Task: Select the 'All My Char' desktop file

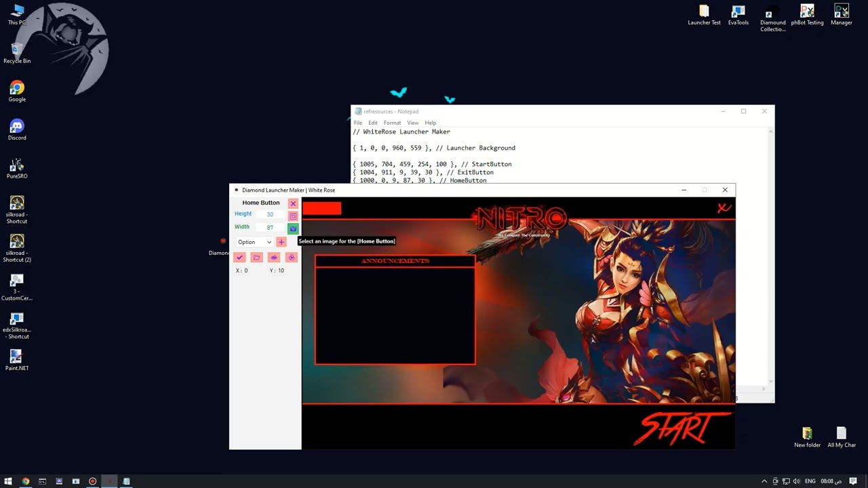Action: [x=842, y=437]
